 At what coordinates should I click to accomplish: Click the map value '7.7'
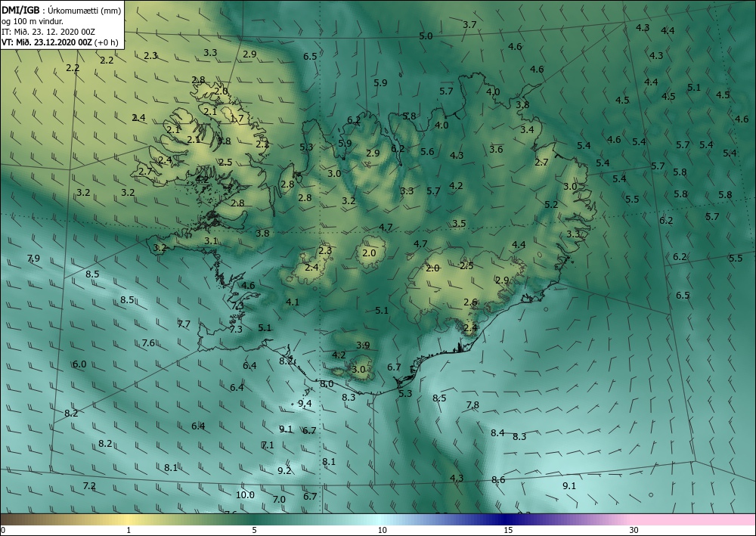click(x=184, y=324)
